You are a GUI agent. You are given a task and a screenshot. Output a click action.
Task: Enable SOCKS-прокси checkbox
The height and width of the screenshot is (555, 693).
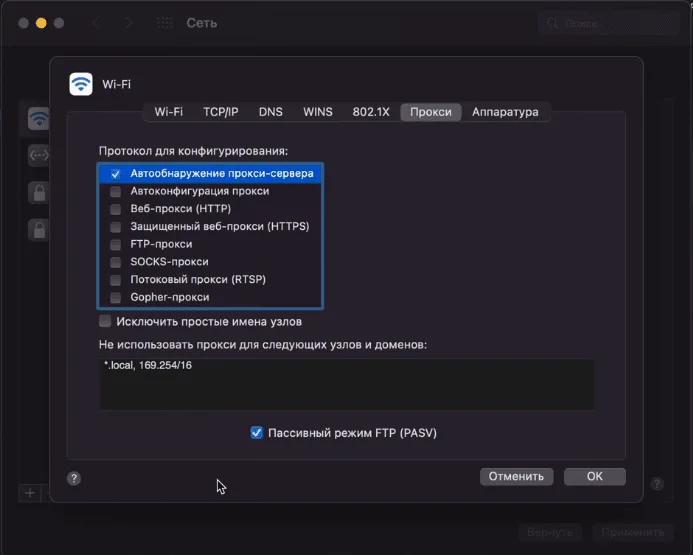click(x=115, y=262)
